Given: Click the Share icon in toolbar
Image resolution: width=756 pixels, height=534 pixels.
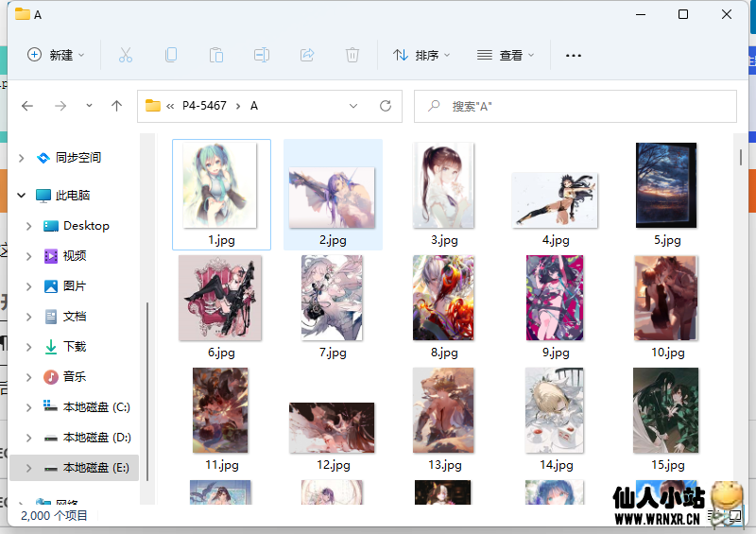Looking at the screenshot, I should click(x=307, y=55).
